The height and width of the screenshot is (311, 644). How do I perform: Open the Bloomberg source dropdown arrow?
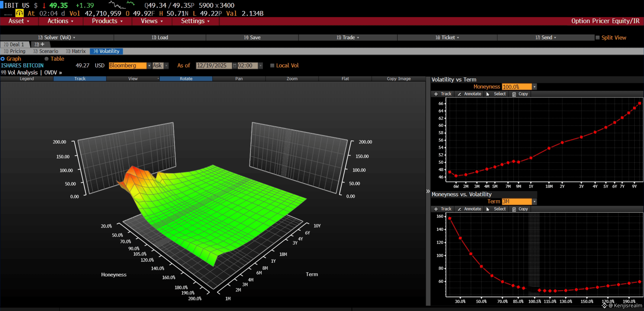click(x=149, y=65)
